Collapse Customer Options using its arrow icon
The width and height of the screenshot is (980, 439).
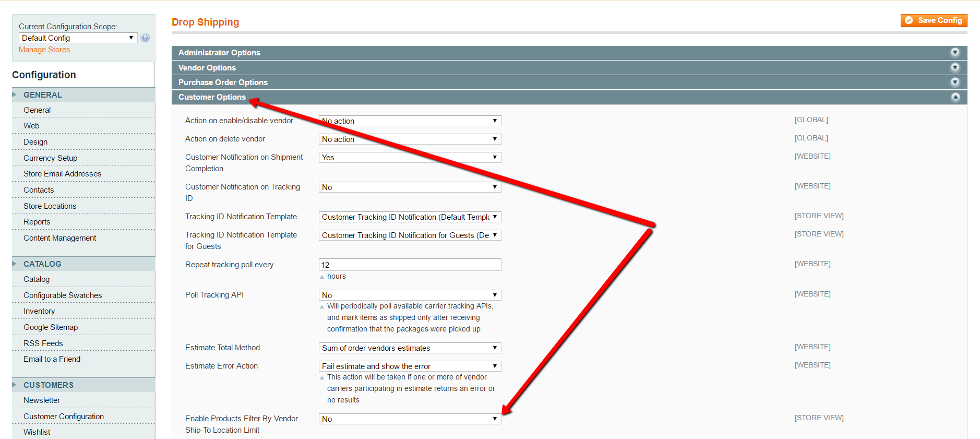pyautogui.click(x=955, y=97)
